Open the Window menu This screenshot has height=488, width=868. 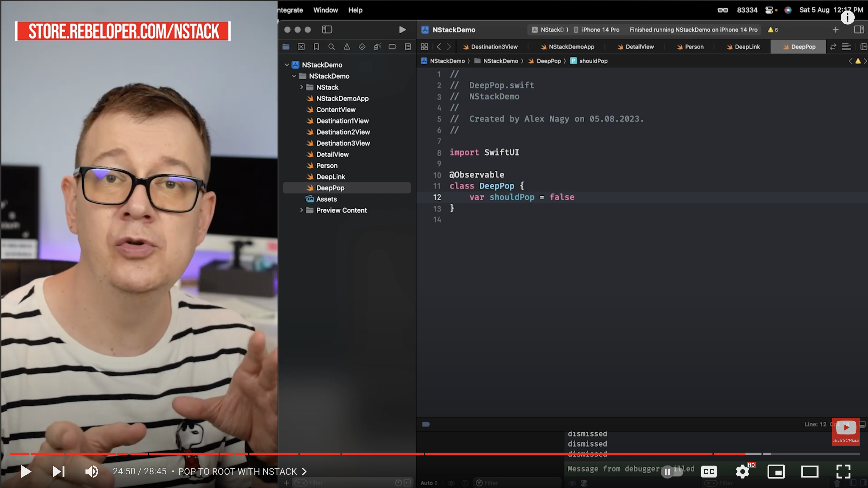[325, 10]
